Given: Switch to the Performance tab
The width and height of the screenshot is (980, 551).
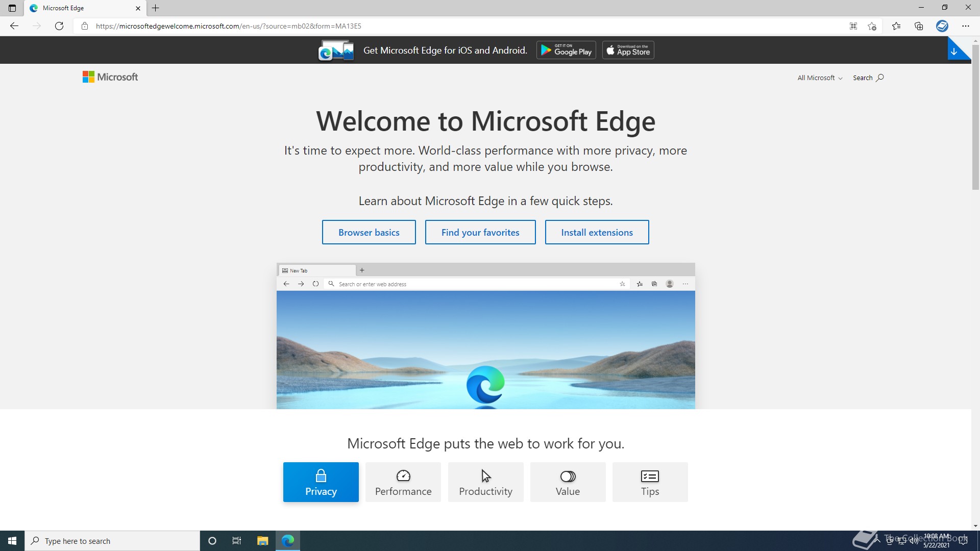Looking at the screenshot, I should (403, 482).
